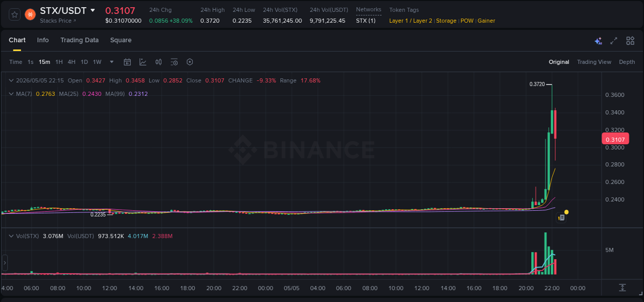
Task: Click the 24h Vol(USDT) value 9,791,225.45
Action: (x=327, y=21)
